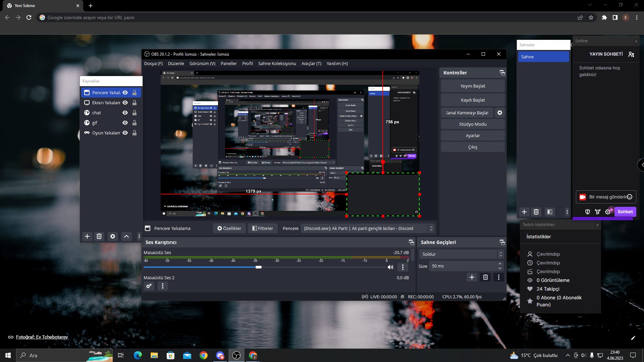The image size is (644, 362).
Task: Open the Araçlar (T) menu
Action: click(x=311, y=63)
